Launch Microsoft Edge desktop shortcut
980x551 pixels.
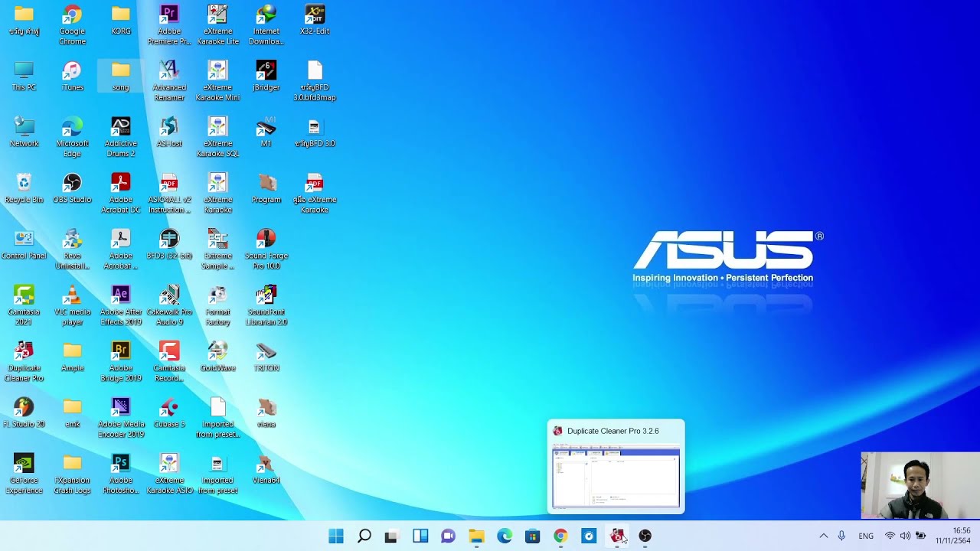pyautogui.click(x=72, y=137)
